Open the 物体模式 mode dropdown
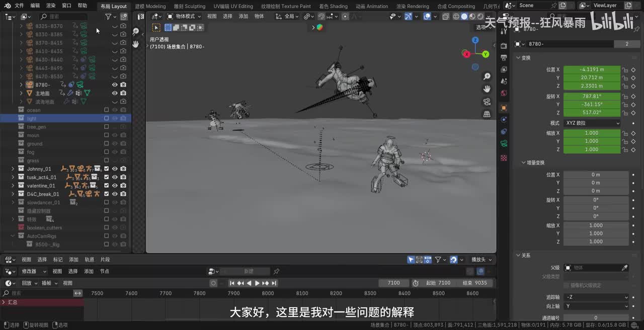Screen dimensions: 644x330 coord(184,17)
